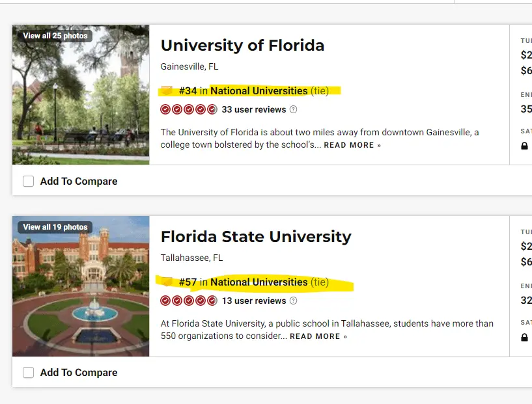The height and width of the screenshot is (404, 532).
Task: Click the University of Florida campus photo thumbnail
Action: pos(81,104)
